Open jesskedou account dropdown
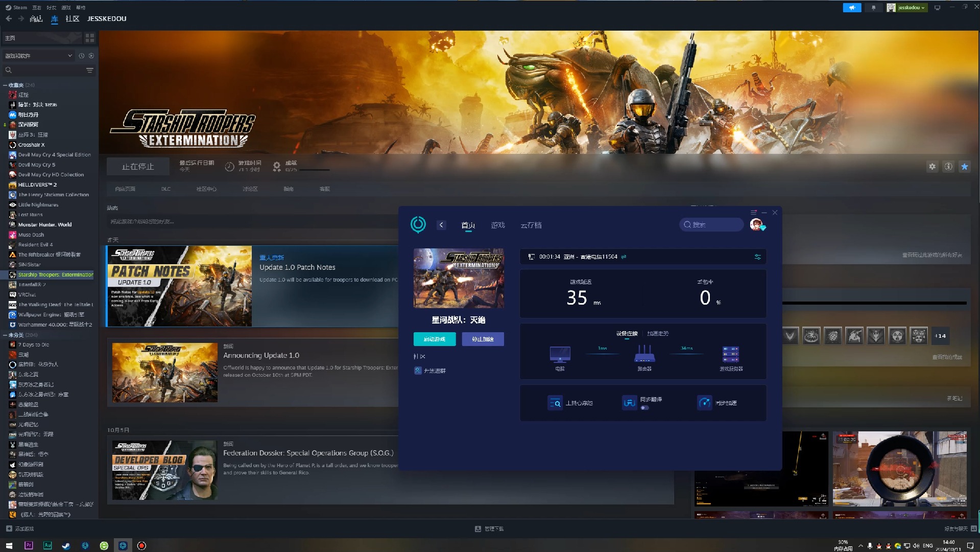This screenshot has width=980, height=552. (x=906, y=8)
